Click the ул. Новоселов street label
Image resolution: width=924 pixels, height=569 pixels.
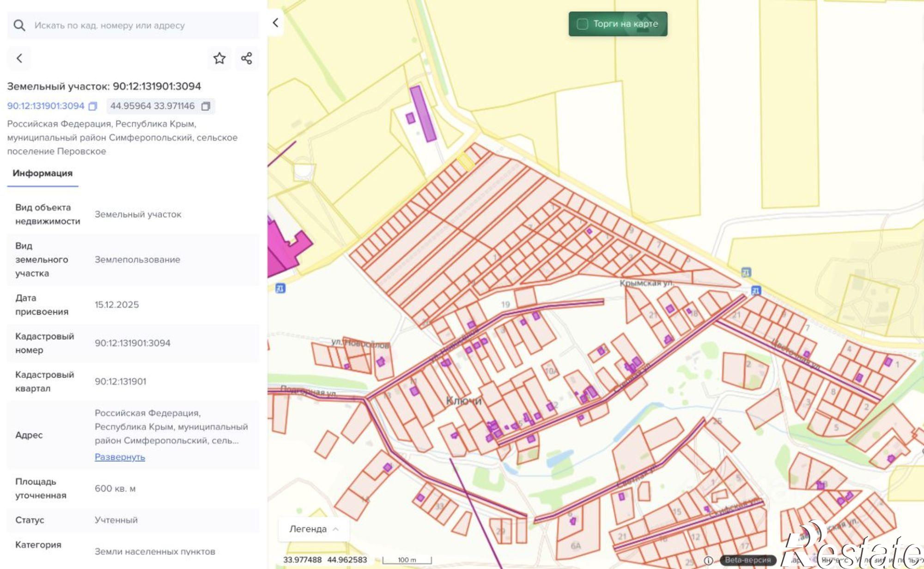click(x=361, y=343)
